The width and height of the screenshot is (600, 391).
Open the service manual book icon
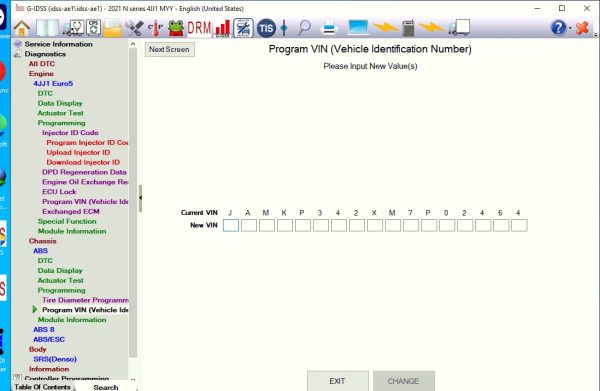47,28
